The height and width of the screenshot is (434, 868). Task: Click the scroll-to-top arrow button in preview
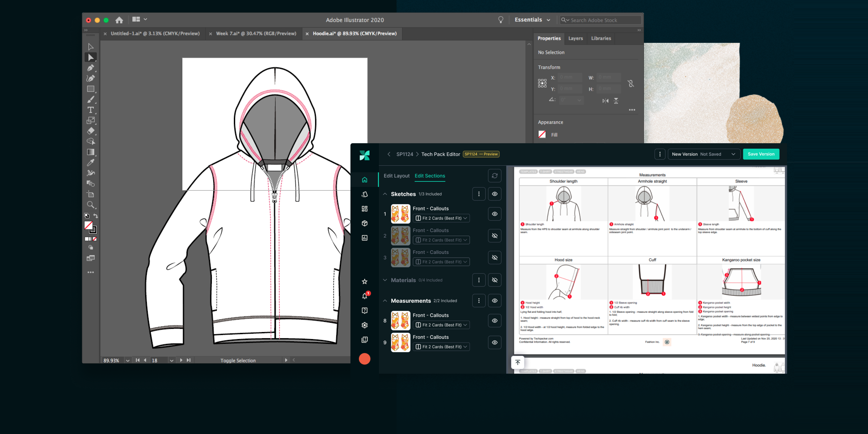(518, 362)
